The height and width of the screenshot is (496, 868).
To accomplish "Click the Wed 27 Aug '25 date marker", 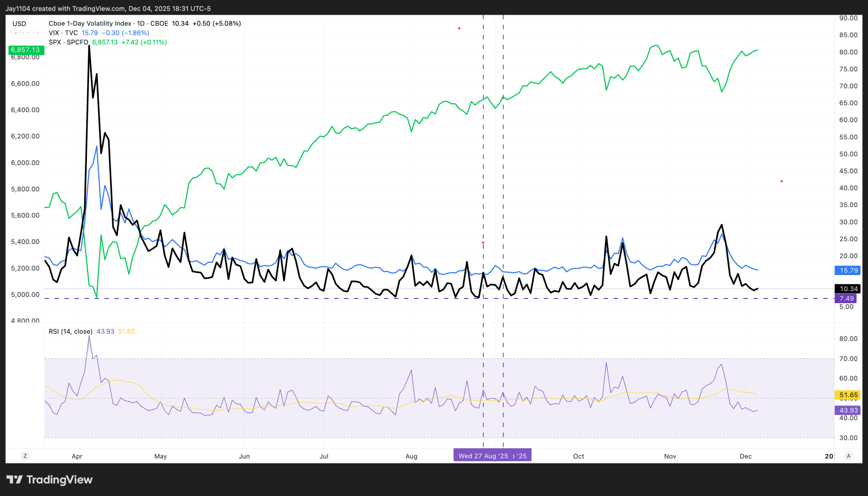I will pyautogui.click(x=483, y=456).
